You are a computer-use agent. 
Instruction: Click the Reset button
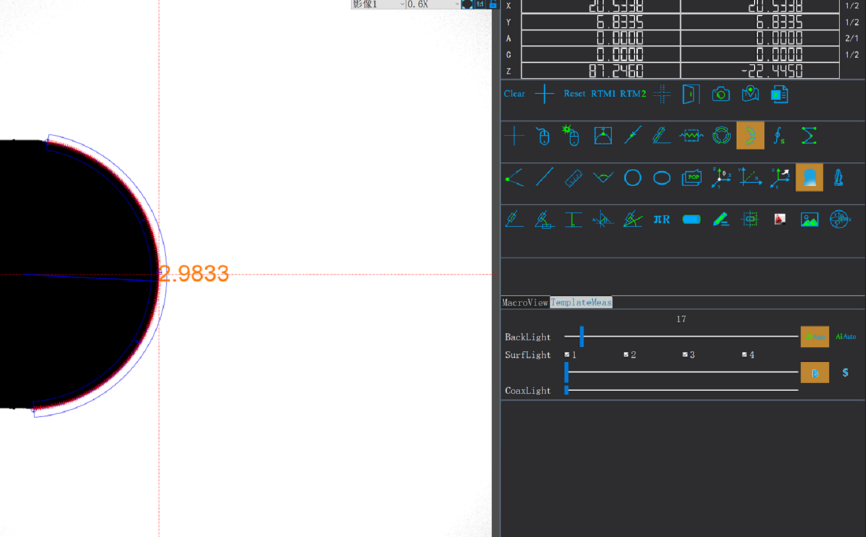coord(574,94)
